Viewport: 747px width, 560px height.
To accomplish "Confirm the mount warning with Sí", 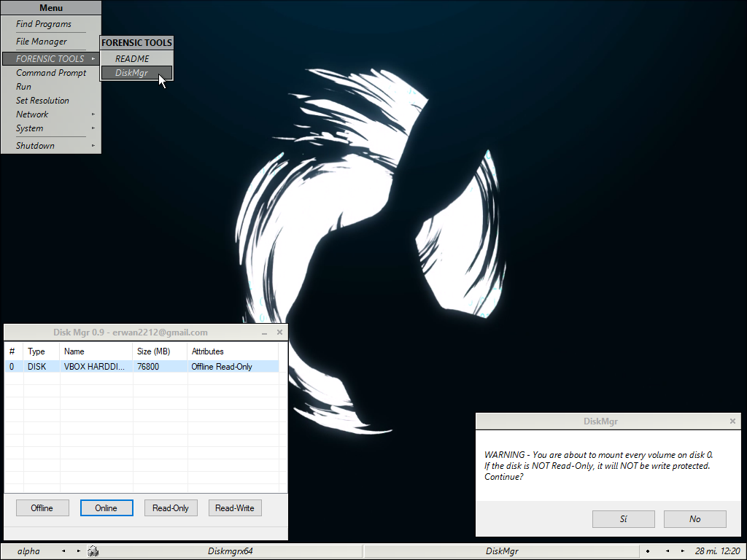I will [623, 519].
